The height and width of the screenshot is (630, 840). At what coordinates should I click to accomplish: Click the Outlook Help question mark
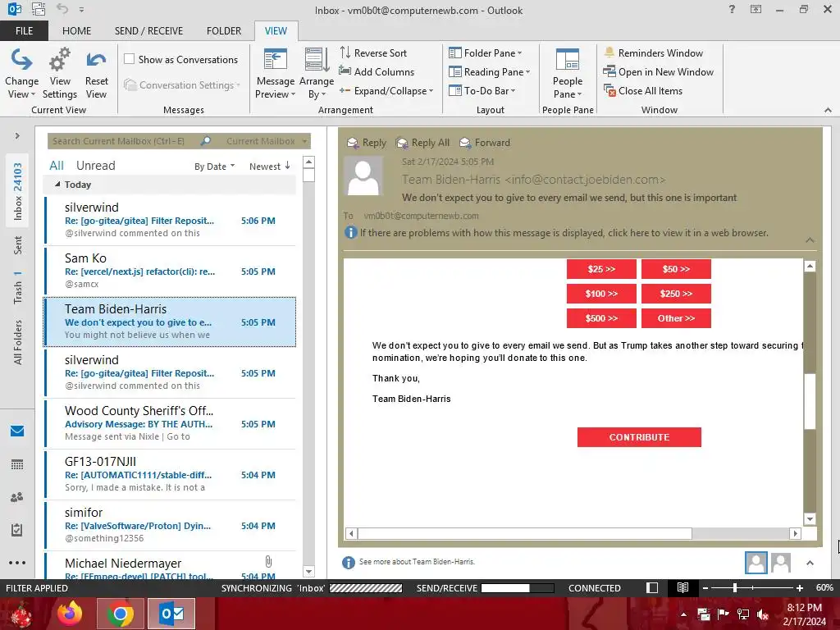point(732,9)
